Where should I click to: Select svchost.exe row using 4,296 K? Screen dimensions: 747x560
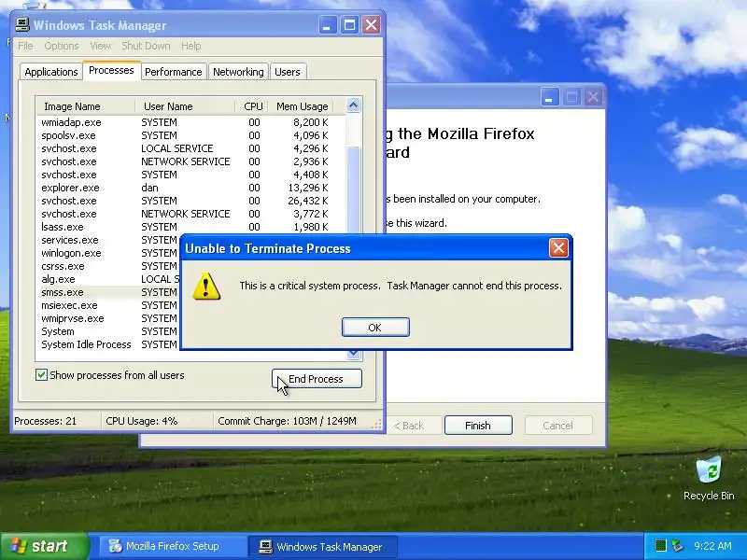click(x=190, y=148)
